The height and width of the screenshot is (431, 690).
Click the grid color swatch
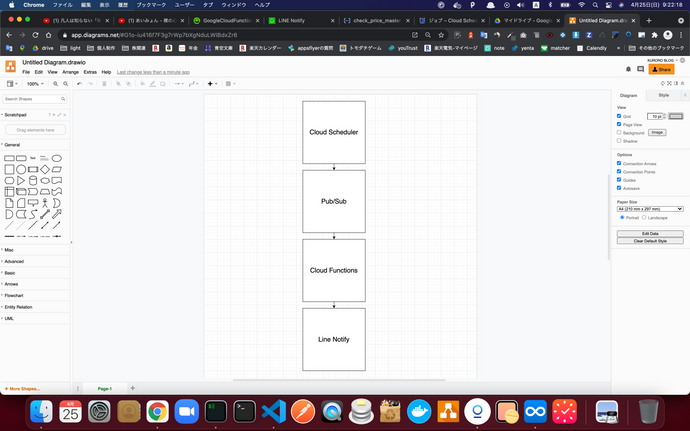click(x=676, y=116)
